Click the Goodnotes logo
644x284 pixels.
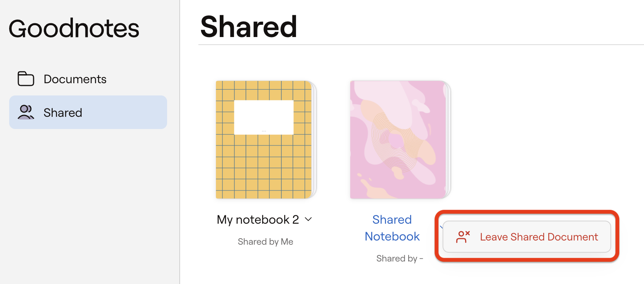pyautogui.click(x=74, y=29)
